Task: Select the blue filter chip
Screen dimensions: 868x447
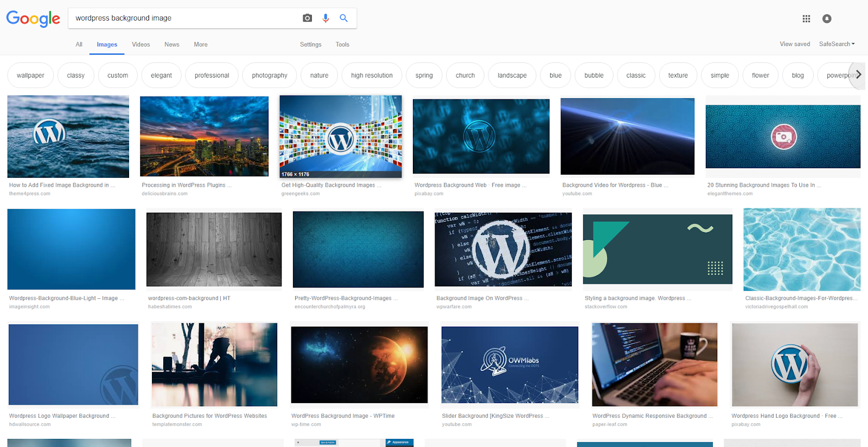Action: tap(556, 75)
